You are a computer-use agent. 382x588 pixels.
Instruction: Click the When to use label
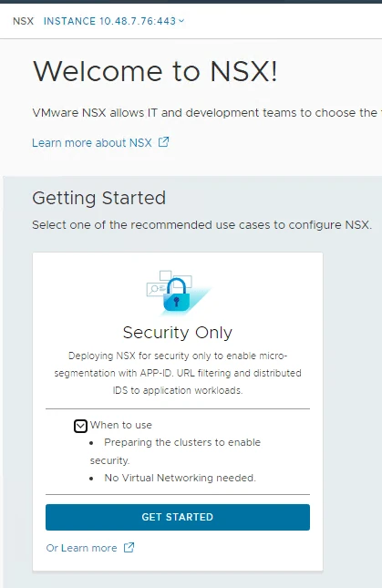click(x=120, y=425)
